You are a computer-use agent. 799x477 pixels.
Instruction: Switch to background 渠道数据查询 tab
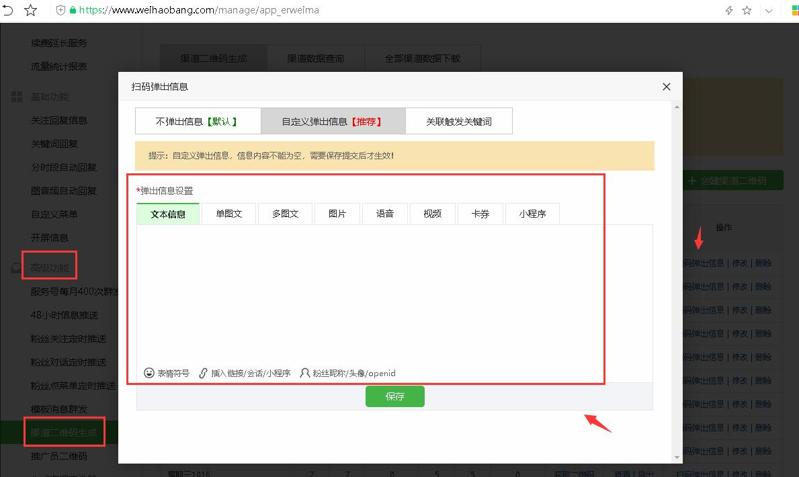coord(316,59)
